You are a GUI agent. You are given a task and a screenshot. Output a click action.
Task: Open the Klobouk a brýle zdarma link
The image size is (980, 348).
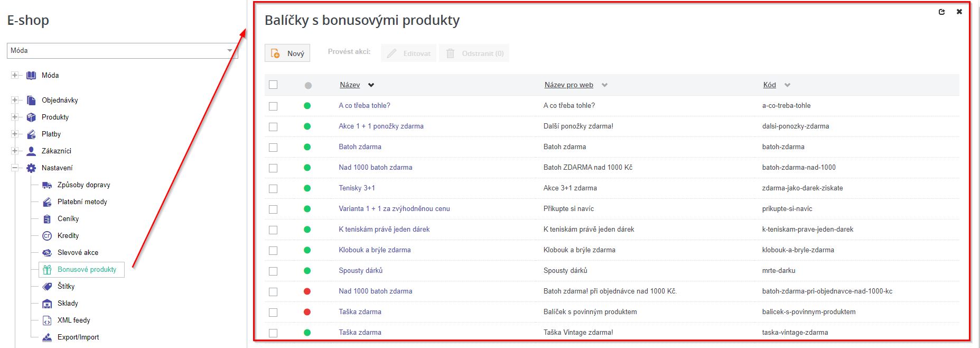[375, 250]
